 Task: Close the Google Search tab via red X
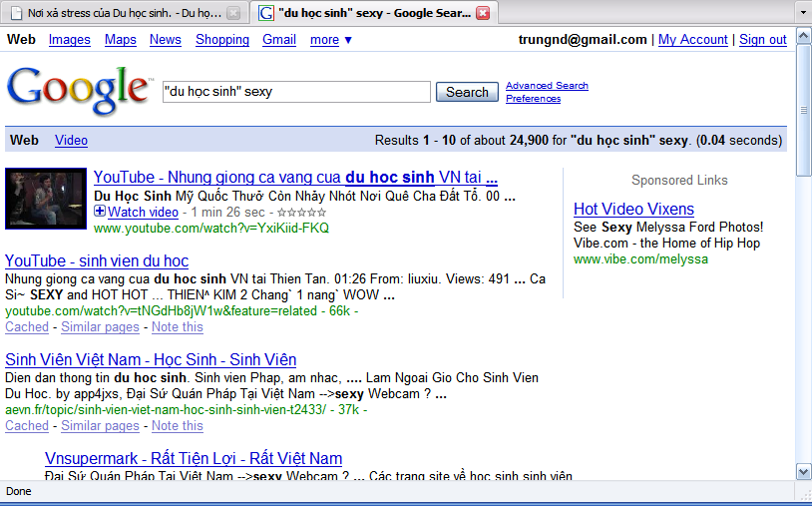483,13
